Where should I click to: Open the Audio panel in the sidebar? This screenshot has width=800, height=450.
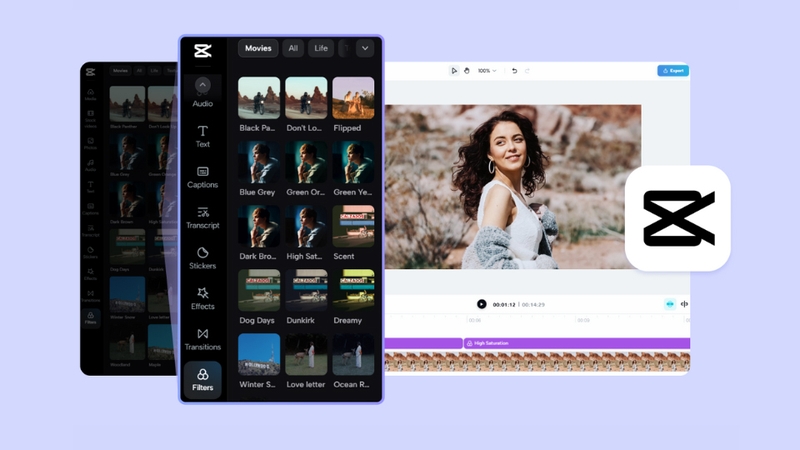[203, 93]
